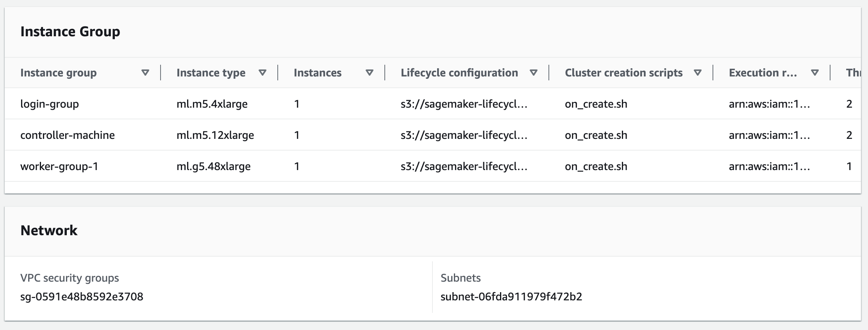Click Cluster creation scripts sort arrow
This screenshot has width=868, height=330.
697,73
